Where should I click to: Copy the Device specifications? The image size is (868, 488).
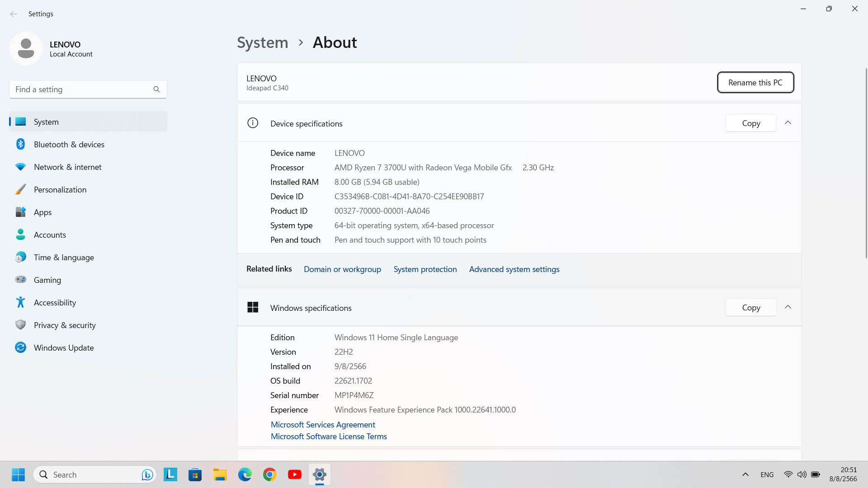pyautogui.click(x=751, y=123)
